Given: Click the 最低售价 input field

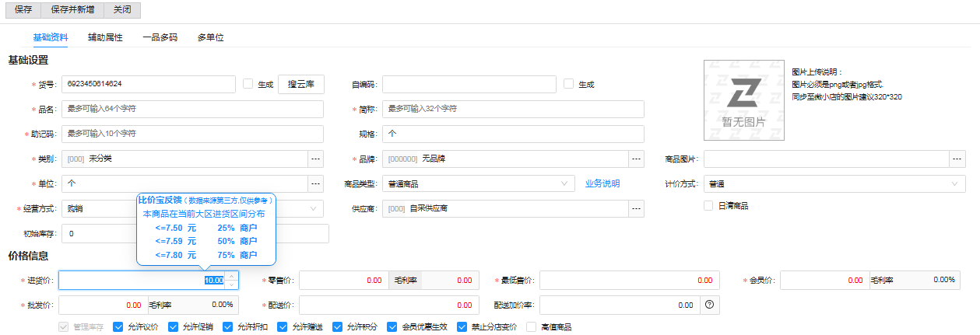Looking at the screenshot, I should click(x=629, y=280).
